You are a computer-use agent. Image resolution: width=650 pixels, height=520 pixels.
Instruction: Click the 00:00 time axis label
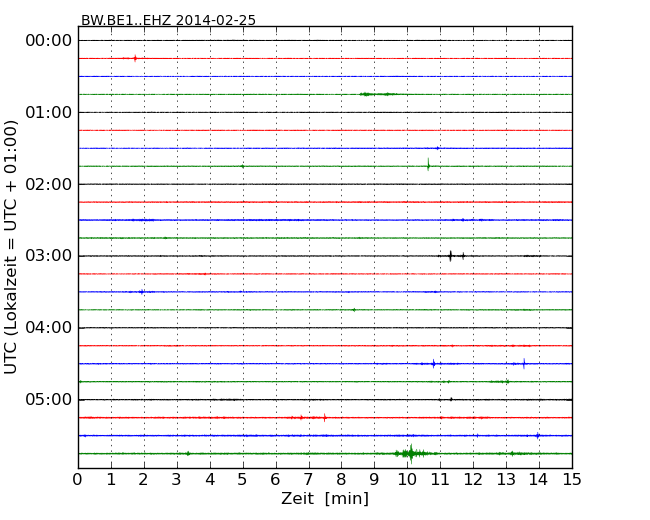click(x=49, y=41)
